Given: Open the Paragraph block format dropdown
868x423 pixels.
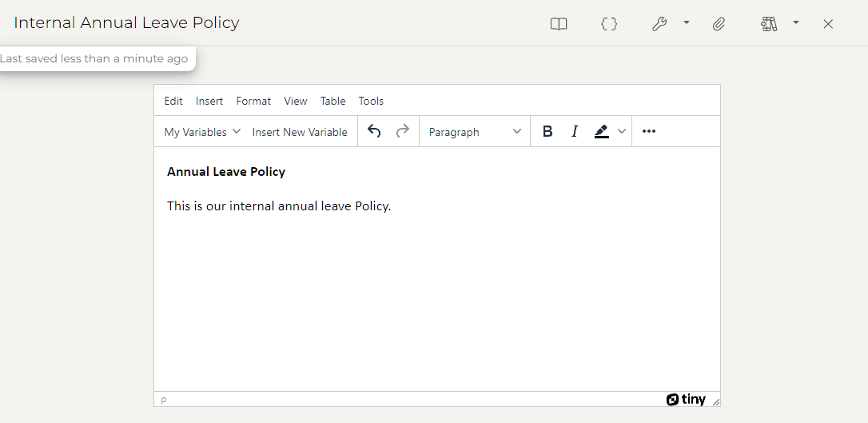Looking at the screenshot, I should [x=475, y=132].
